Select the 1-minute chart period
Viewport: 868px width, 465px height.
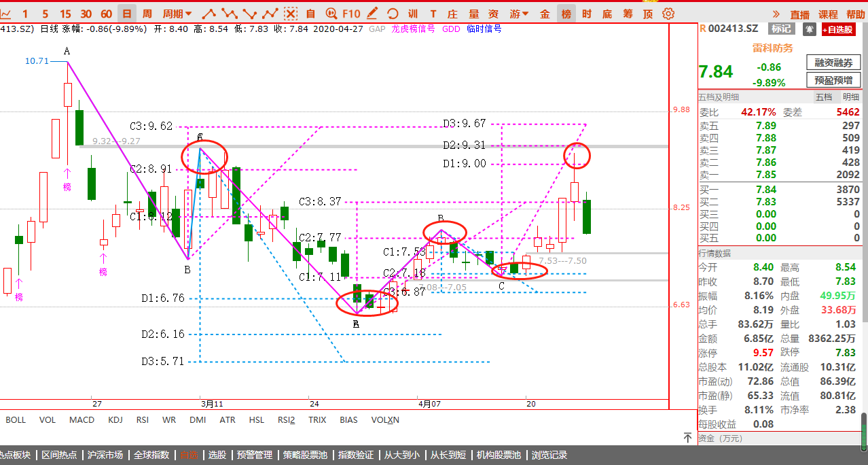(x=25, y=13)
